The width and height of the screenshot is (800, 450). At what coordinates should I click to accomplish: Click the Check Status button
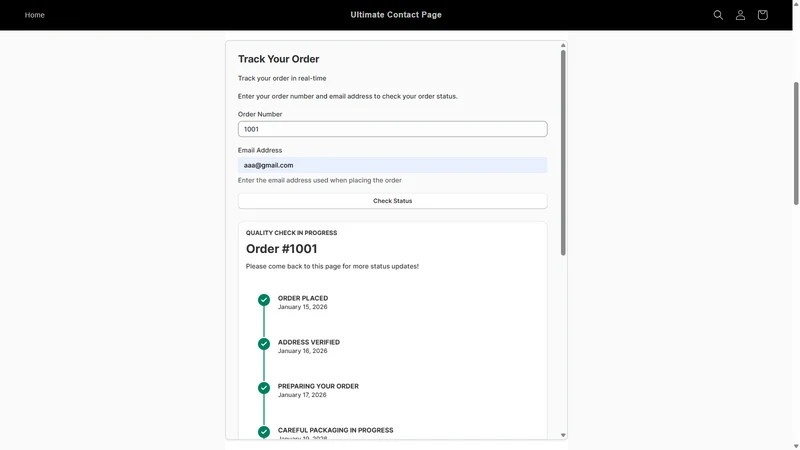392,201
